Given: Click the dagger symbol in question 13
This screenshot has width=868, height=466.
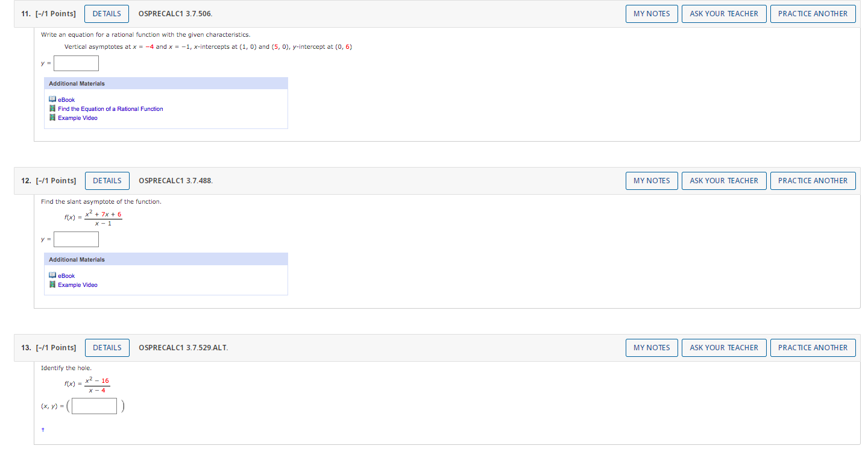Looking at the screenshot, I should 43,429.
